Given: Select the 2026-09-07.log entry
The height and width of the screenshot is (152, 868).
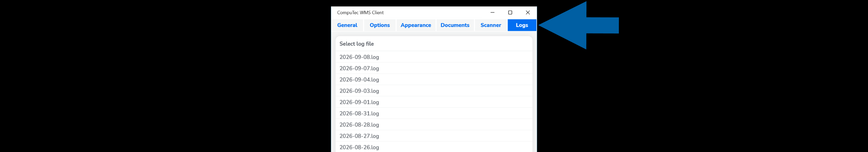Looking at the screenshot, I should (x=434, y=68).
